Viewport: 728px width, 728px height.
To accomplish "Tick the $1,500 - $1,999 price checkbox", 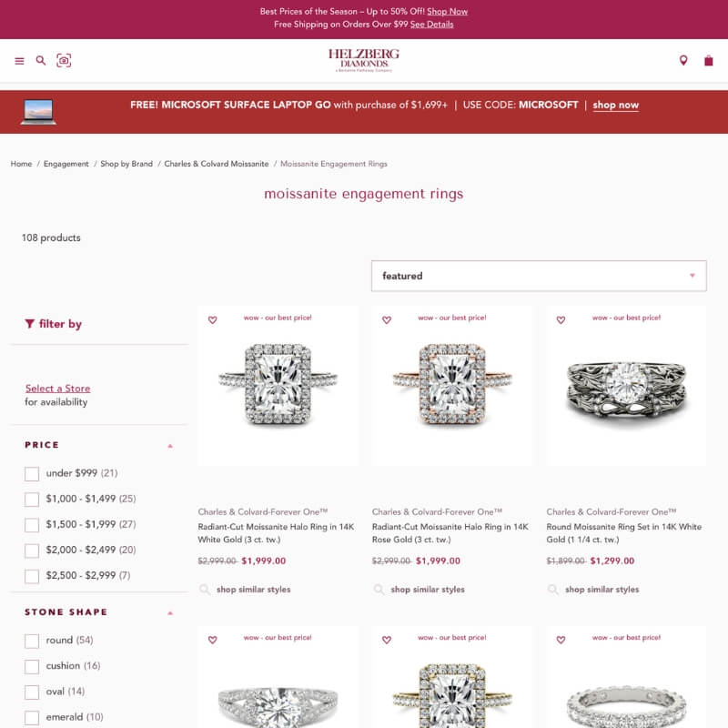I will pyautogui.click(x=32, y=525).
